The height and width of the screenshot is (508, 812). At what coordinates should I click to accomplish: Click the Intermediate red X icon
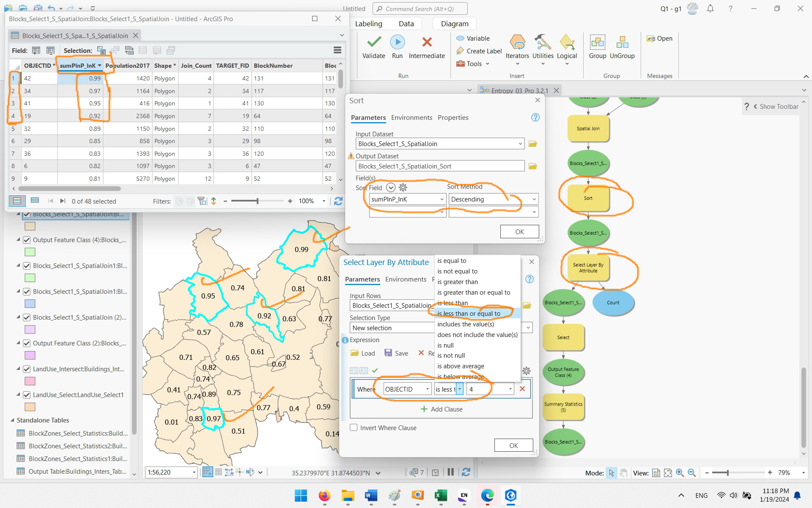(x=427, y=42)
